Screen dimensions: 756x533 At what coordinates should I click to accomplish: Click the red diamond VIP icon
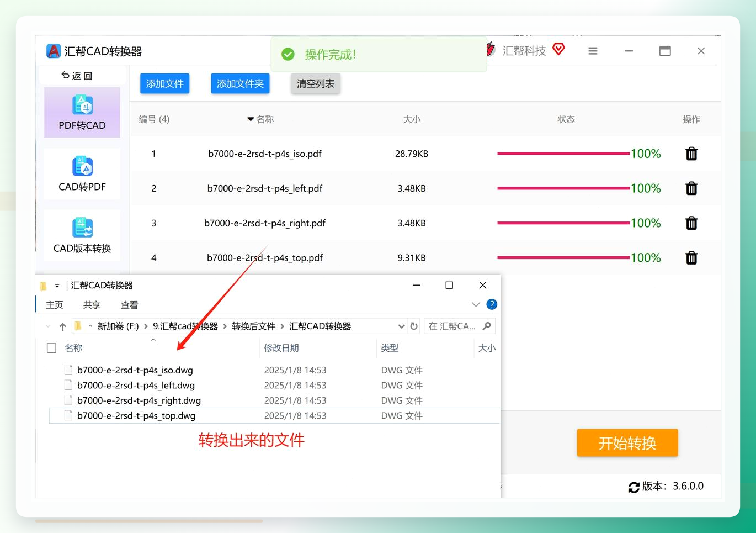point(558,50)
